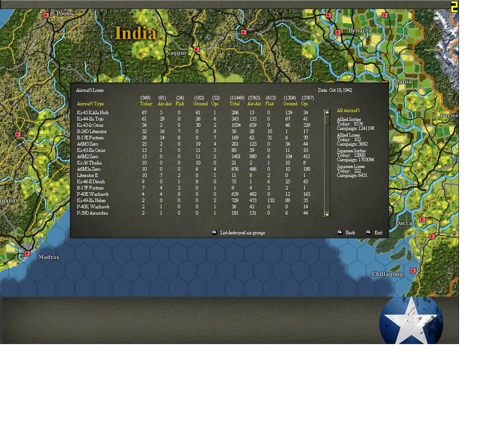Screen dimensions: 493x448
Task: Select the B-17F Fortress row
Action: point(193,188)
